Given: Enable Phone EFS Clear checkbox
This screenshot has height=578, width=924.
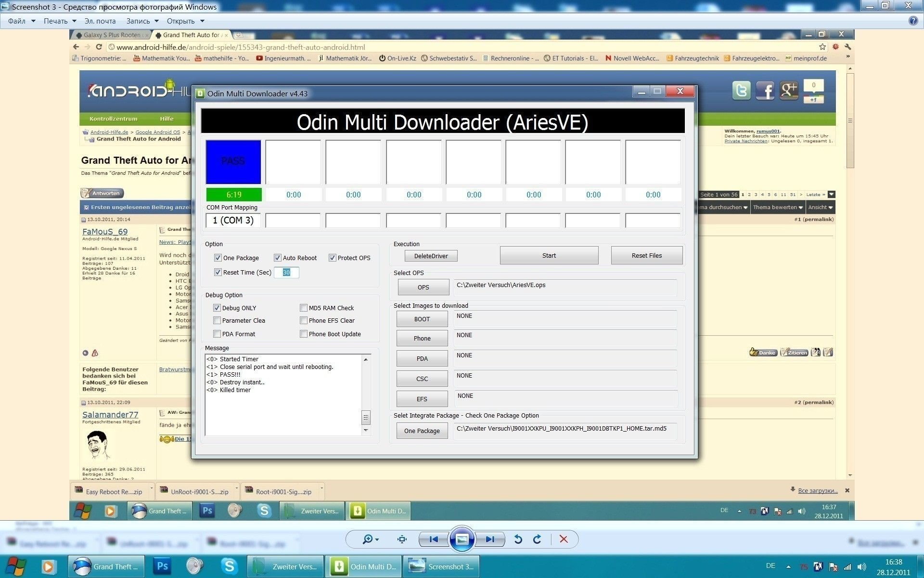Looking at the screenshot, I should point(303,320).
